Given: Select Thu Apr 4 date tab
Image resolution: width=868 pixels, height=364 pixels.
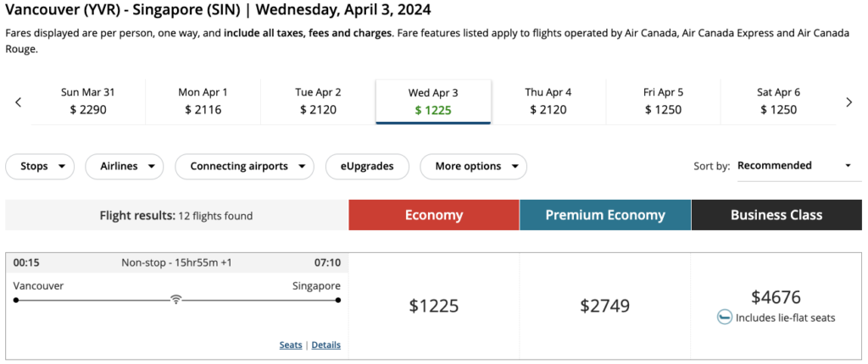Looking at the screenshot, I should pyautogui.click(x=548, y=101).
